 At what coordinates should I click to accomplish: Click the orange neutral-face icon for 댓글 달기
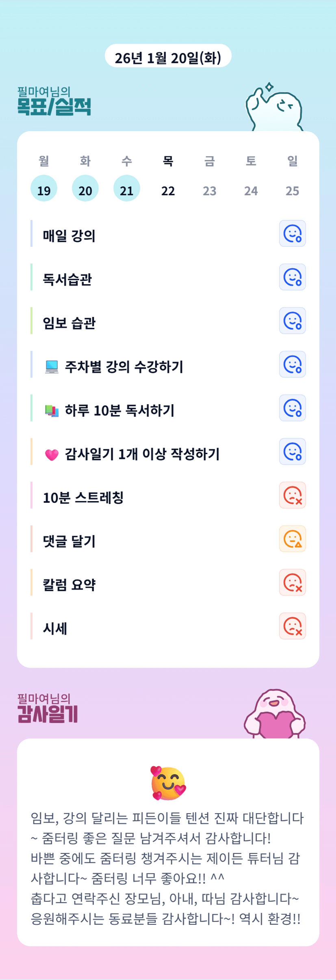pos(292,539)
